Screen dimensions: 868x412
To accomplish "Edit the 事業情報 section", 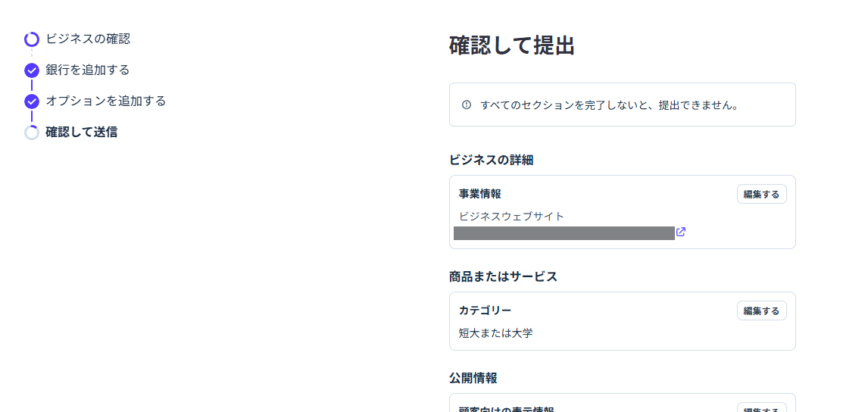I will coord(761,195).
